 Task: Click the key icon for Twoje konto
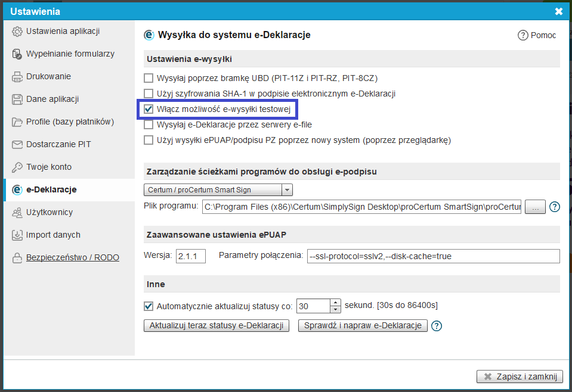click(17, 167)
